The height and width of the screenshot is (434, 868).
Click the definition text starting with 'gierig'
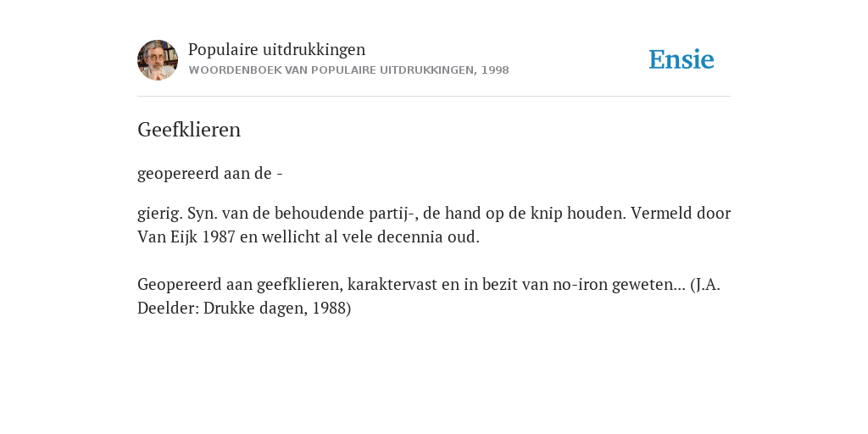pos(434,225)
